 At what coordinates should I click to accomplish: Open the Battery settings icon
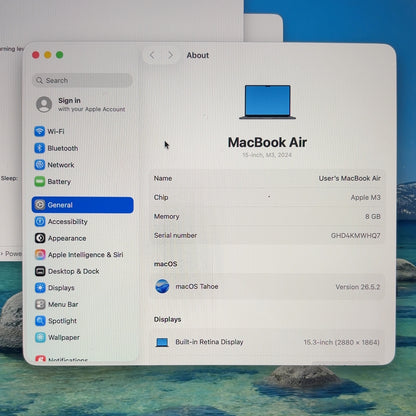coord(40,181)
